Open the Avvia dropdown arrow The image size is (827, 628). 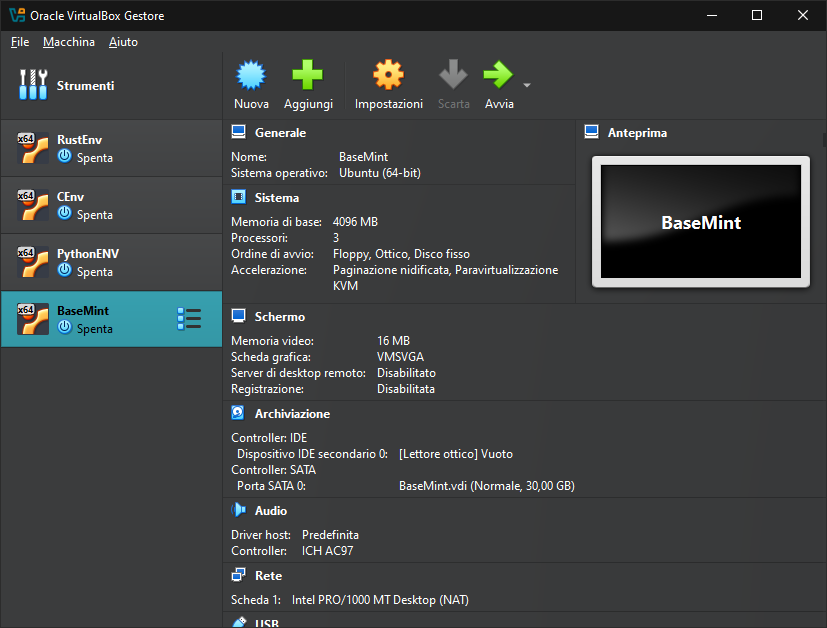[x=526, y=85]
